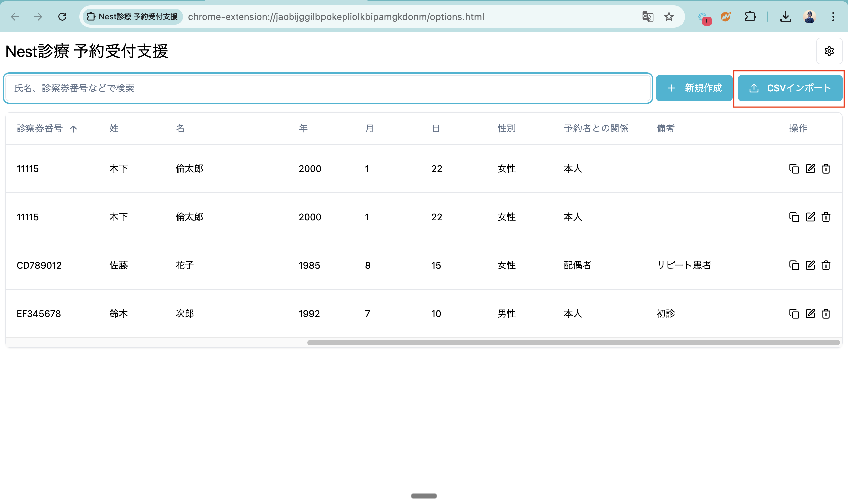Edit the first 11115 patient entry
The height and width of the screenshot is (504, 848).
point(810,169)
